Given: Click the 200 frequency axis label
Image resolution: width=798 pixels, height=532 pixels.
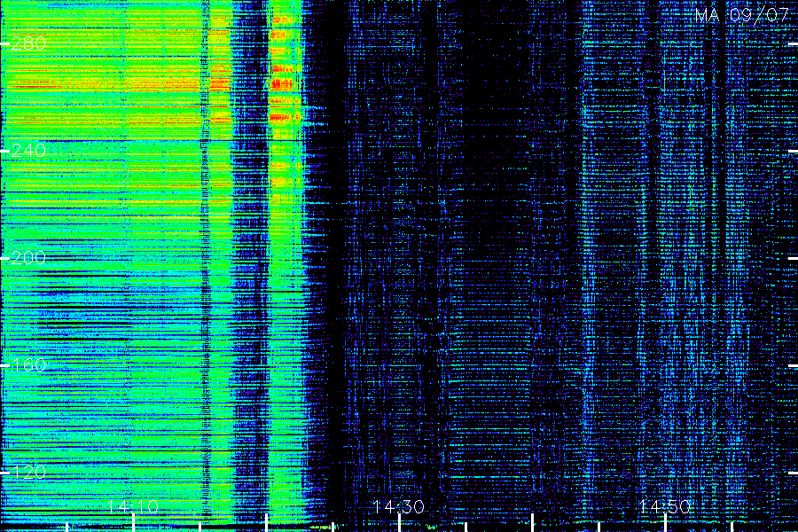Looking at the screenshot, I should (x=28, y=258).
